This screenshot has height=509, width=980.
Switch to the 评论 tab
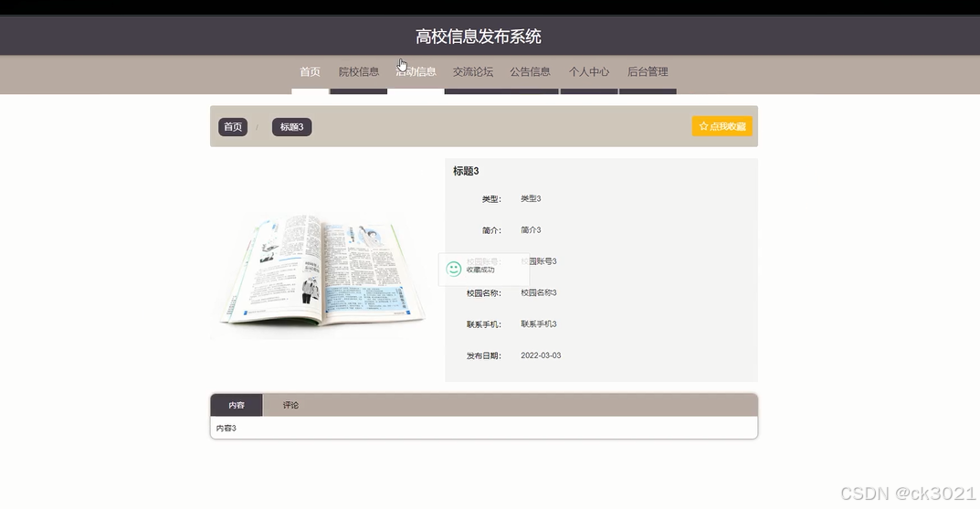pyautogui.click(x=290, y=405)
